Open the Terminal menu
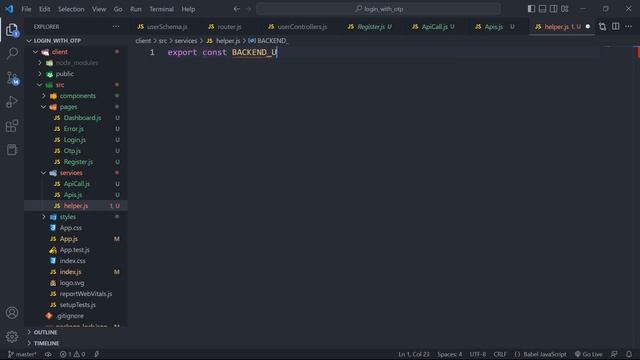The image size is (640, 360). pos(161,9)
